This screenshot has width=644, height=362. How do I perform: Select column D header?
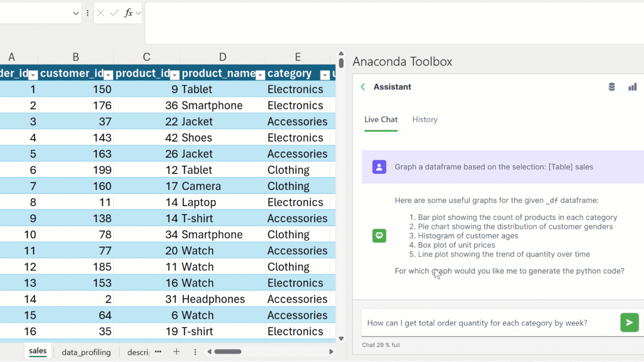[x=222, y=57]
